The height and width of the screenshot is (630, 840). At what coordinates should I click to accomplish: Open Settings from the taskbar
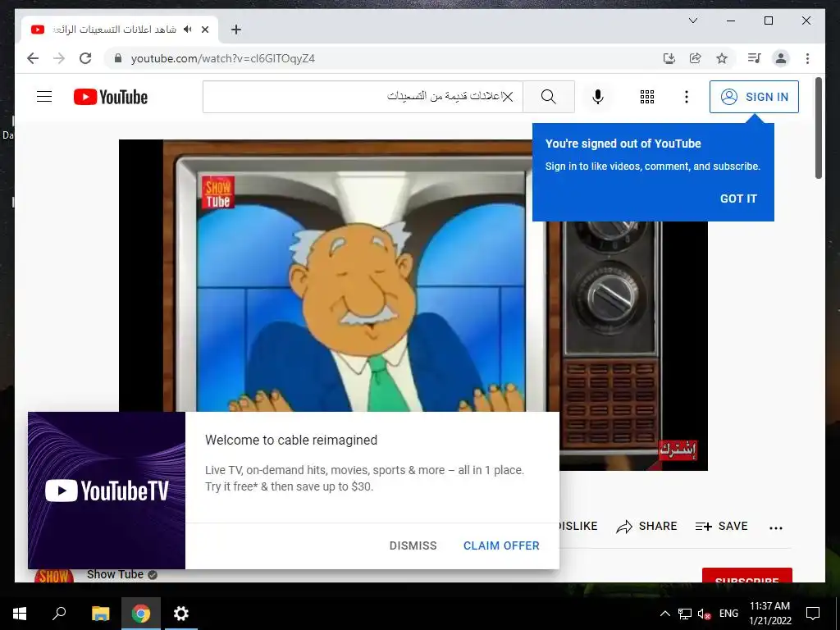tap(181, 614)
